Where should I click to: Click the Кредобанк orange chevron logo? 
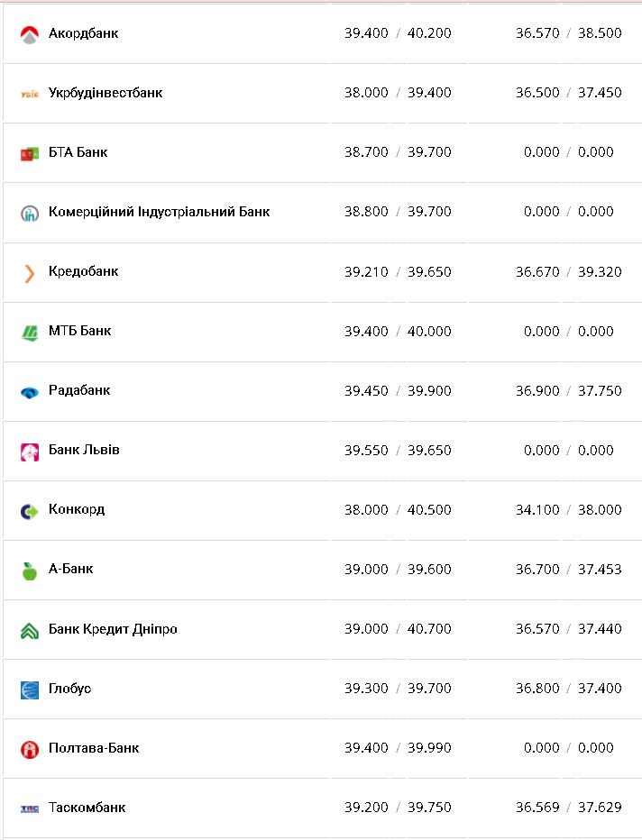(30, 273)
